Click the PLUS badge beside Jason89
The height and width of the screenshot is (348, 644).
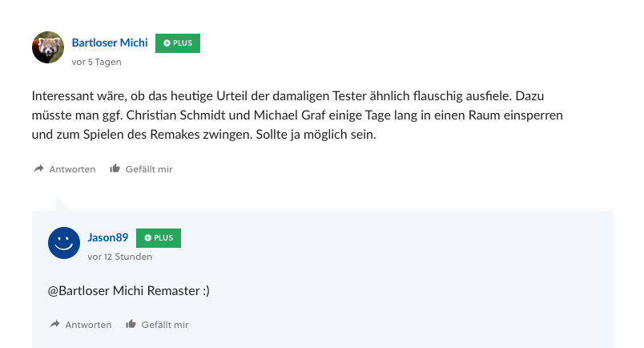click(x=159, y=238)
